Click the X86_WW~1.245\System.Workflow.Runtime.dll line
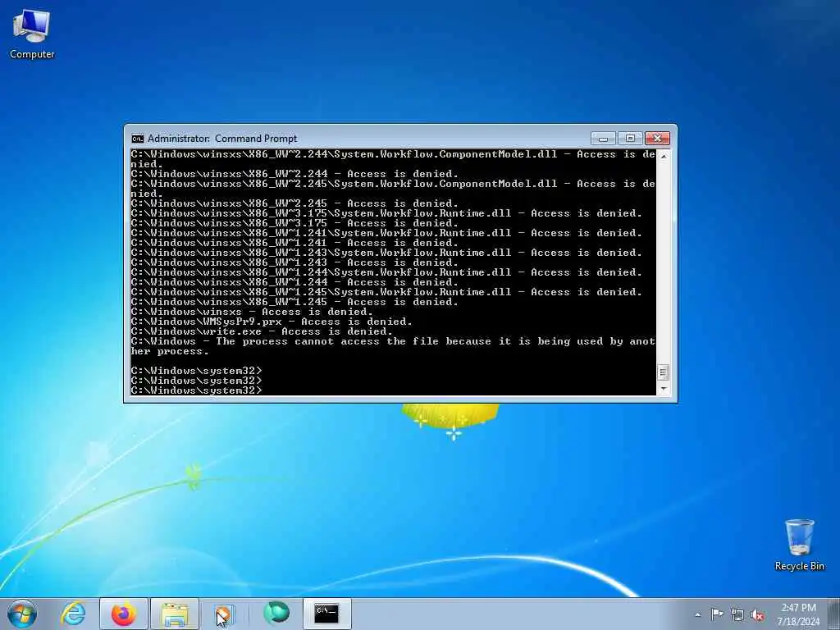This screenshot has width=840, height=630. (386, 292)
